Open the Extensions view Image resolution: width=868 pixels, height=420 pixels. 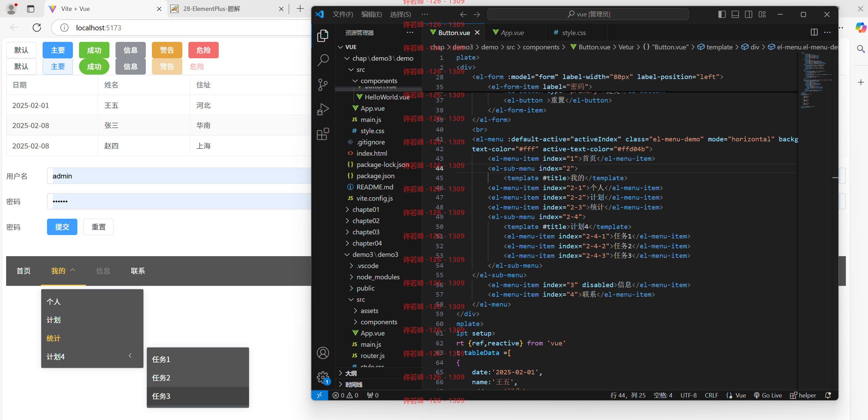(x=323, y=134)
